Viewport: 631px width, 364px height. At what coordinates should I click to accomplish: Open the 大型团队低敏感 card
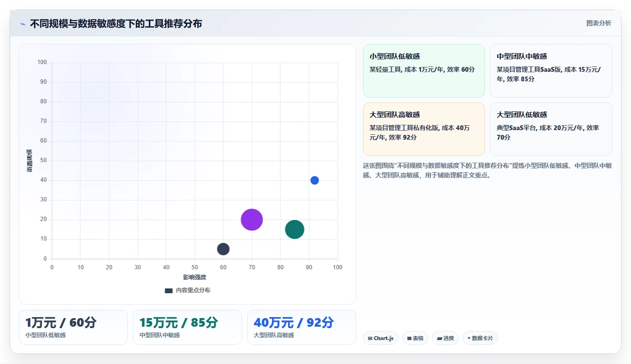pyautogui.click(x=551, y=129)
